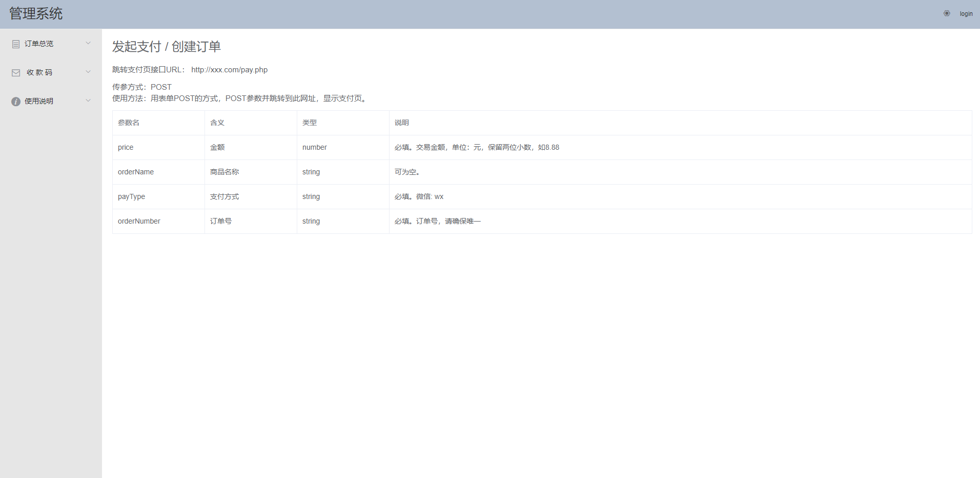Click the orderNumber parameter cell
The width and height of the screenshot is (980, 478).
(139, 222)
